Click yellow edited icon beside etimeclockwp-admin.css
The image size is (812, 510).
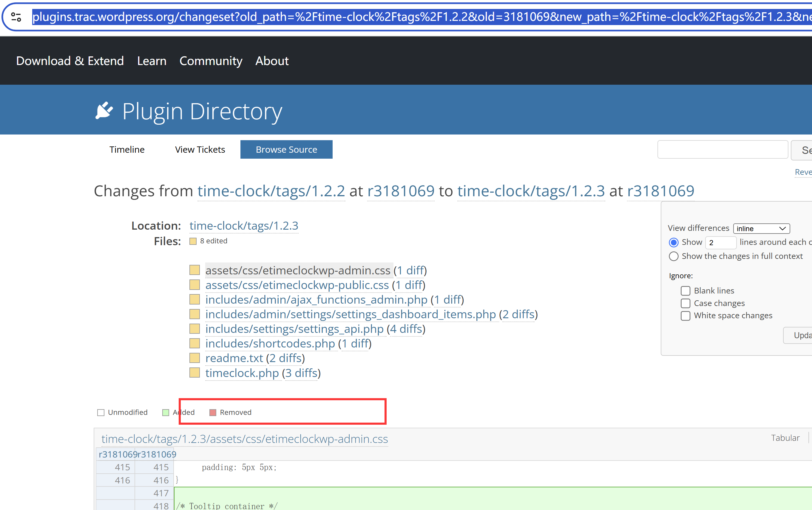tap(194, 270)
